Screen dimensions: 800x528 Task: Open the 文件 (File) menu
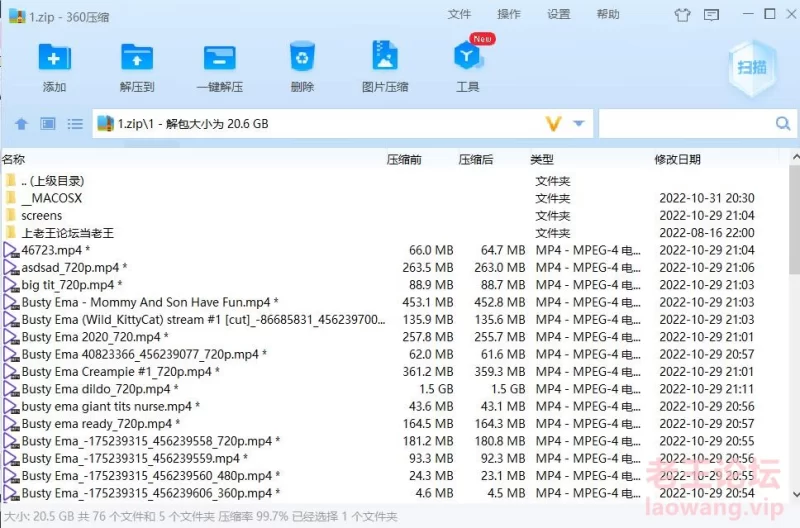coord(459,14)
